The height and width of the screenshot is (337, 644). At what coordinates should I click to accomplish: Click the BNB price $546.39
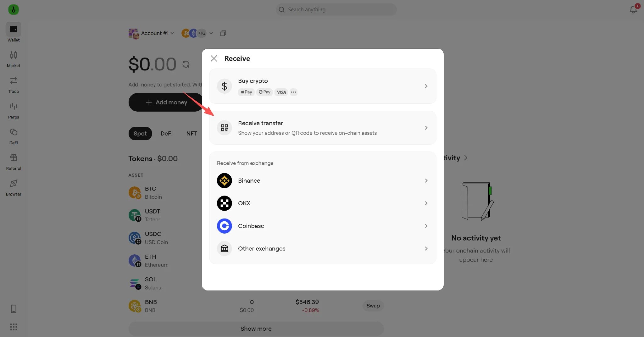coord(307,302)
